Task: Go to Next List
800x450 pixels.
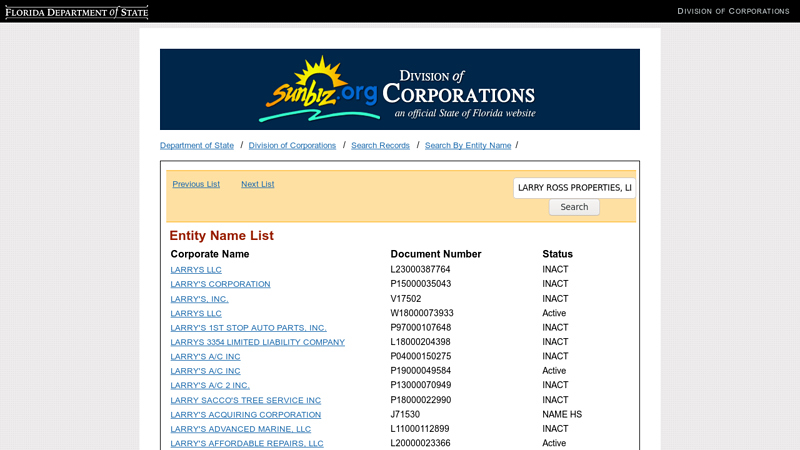Action: (x=258, y=184)
